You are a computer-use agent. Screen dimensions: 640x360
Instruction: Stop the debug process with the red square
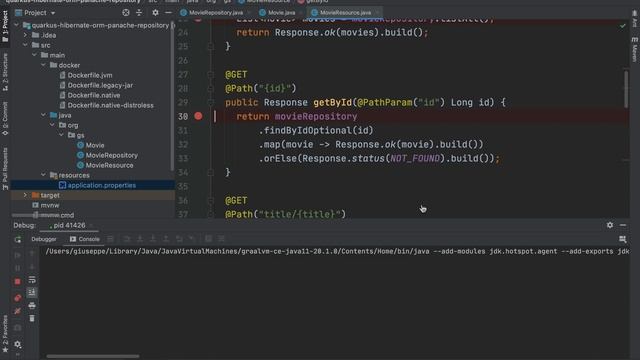click(x=18, y=282)
